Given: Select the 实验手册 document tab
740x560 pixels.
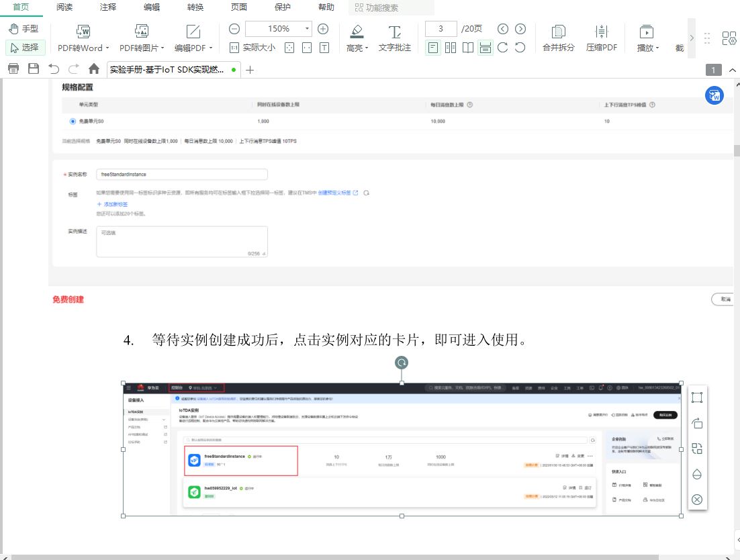Looking at the screenshot, I should tap(173, 70).
